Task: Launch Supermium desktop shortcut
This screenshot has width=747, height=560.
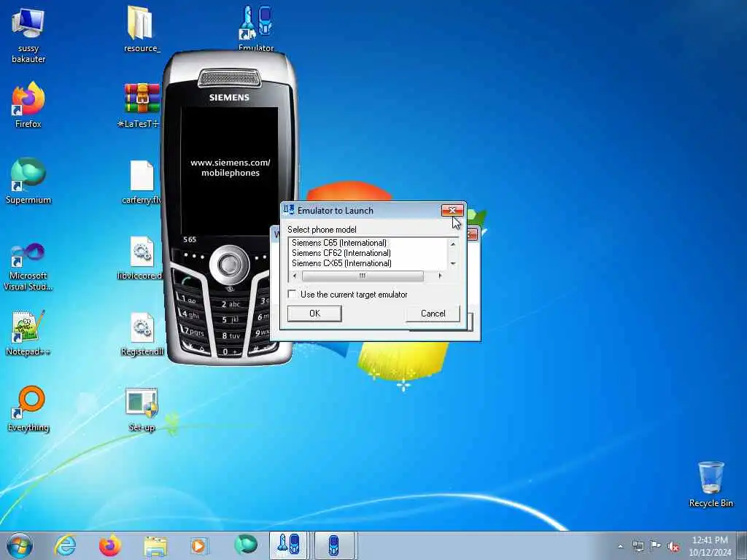Action: [28, 181]
